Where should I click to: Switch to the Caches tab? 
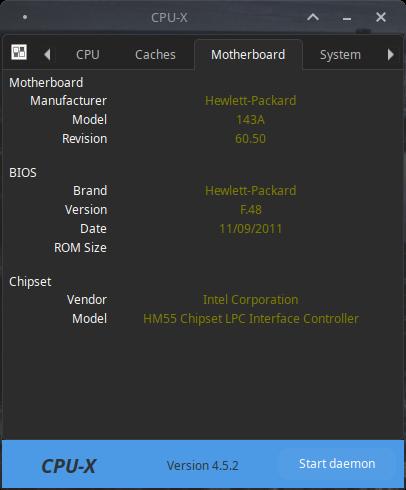tap(155, 55)
